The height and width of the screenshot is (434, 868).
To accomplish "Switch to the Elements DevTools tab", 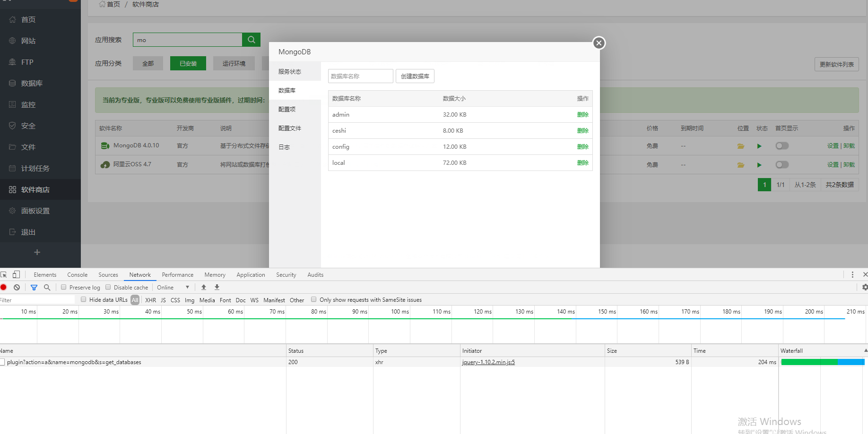I will point(45,275).
